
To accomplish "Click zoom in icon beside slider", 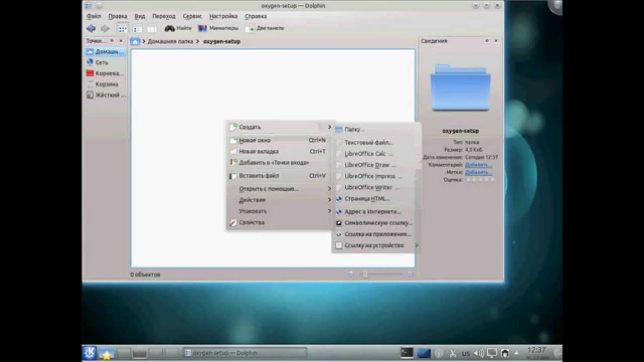I will (x=410, y=274).
